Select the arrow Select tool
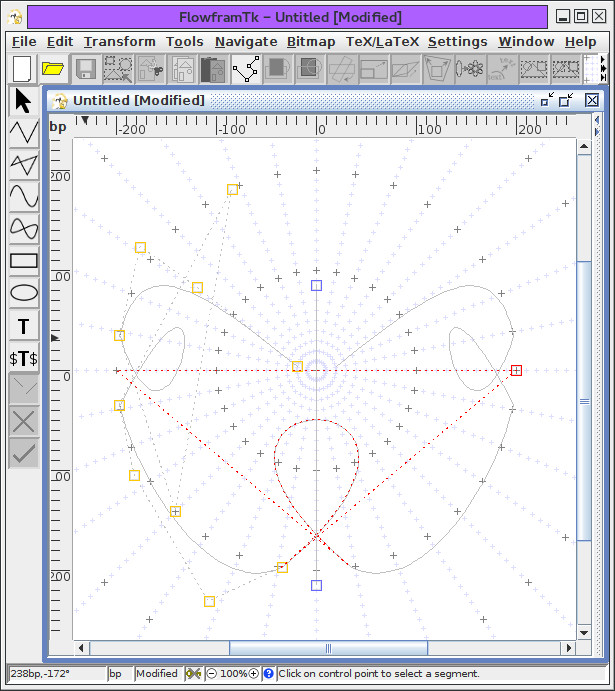Image resolution: width=615 pixels, height=691 pixels. (x=24, y=101)
